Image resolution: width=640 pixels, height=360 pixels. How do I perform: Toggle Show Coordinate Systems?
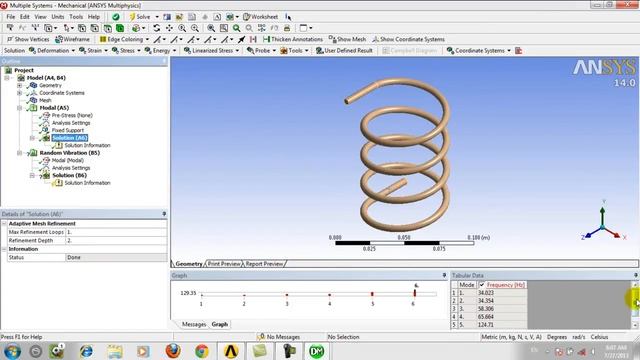point(408,39)
